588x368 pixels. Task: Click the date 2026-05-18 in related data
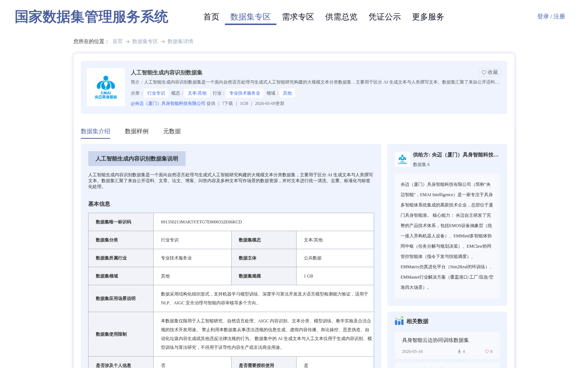[x=412, y=351]
